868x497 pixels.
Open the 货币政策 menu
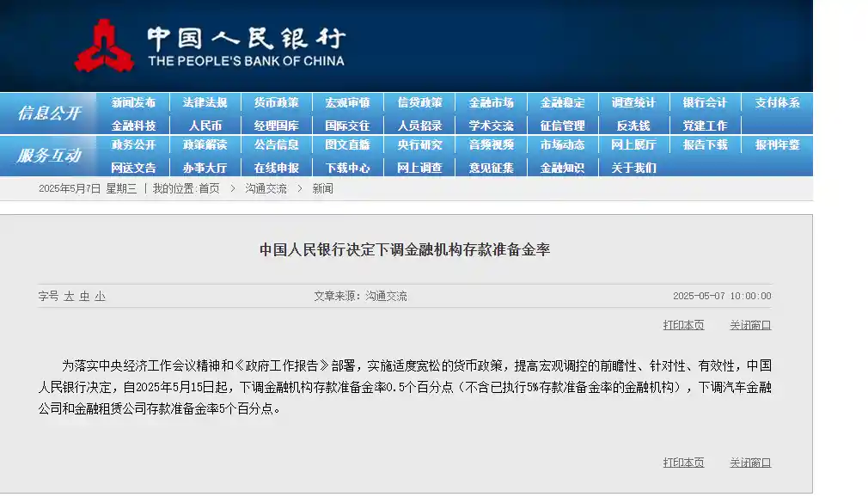tap(275, 101)
